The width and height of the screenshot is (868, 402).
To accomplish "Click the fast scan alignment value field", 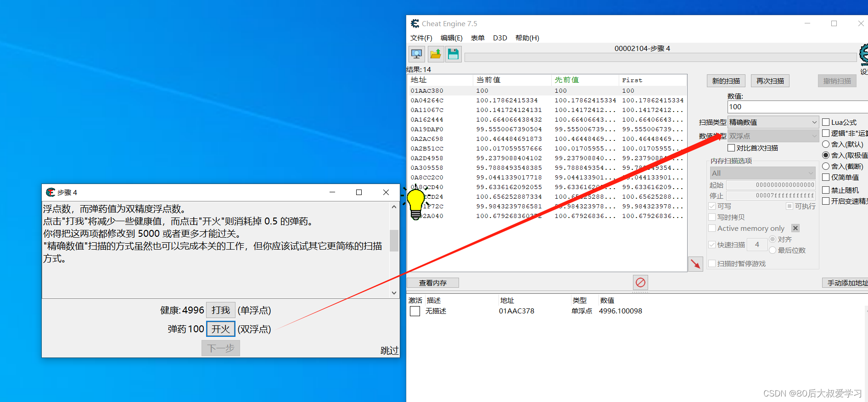I will pyautogui.click(x=757, y=245).
